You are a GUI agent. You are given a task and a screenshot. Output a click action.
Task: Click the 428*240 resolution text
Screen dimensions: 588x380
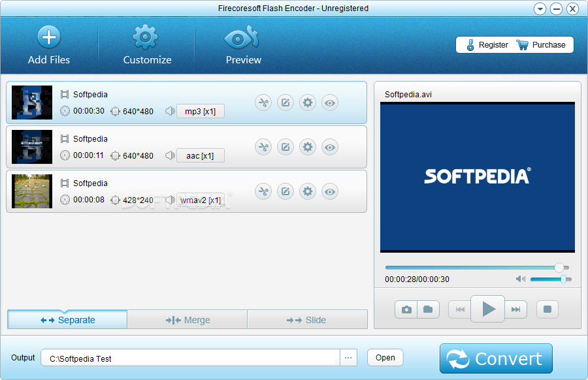[138, 200]
